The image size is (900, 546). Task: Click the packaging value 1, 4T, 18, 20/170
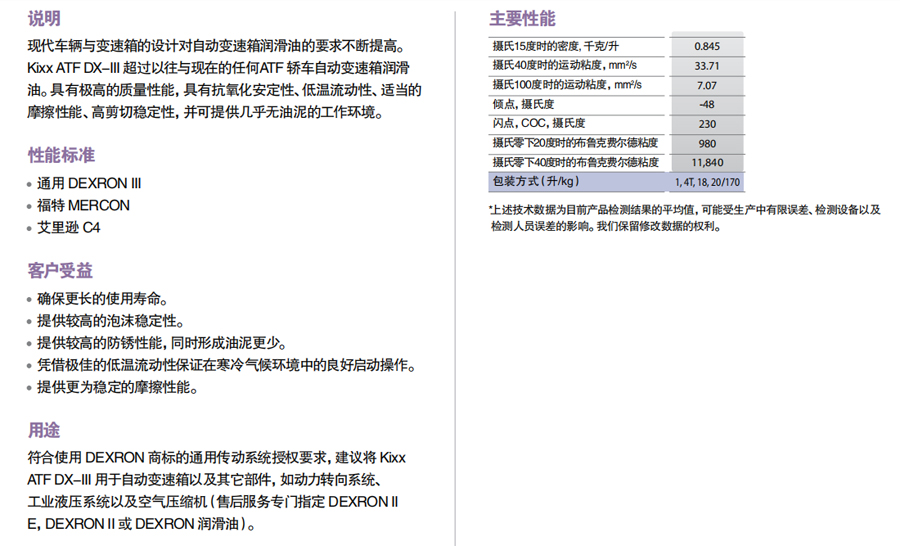click(707, 182)
